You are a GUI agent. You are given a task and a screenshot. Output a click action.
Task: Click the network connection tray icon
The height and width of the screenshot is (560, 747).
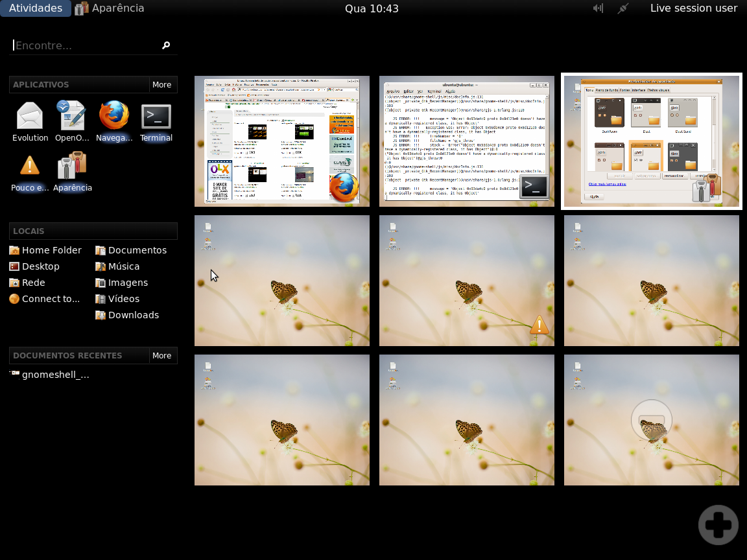click(622, 8)
